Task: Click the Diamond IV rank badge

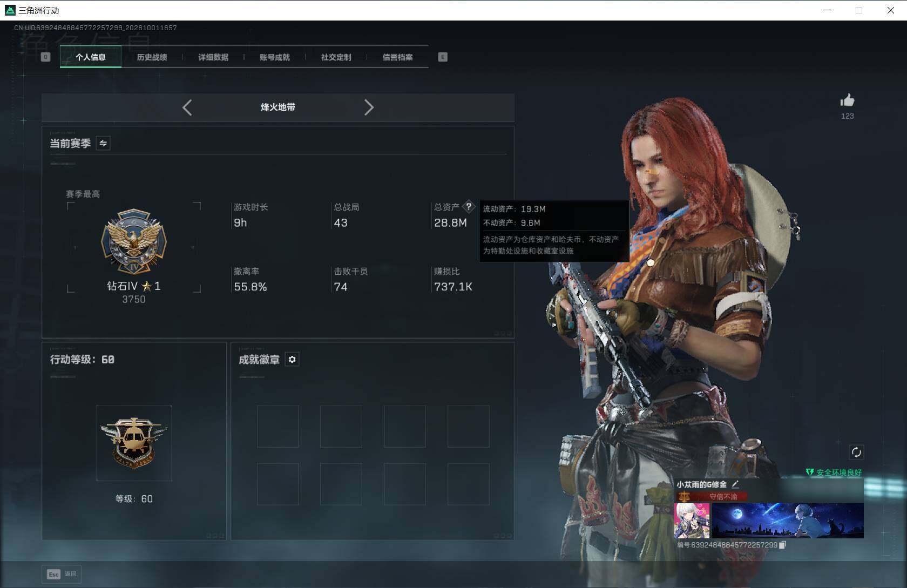Action: 134,242
